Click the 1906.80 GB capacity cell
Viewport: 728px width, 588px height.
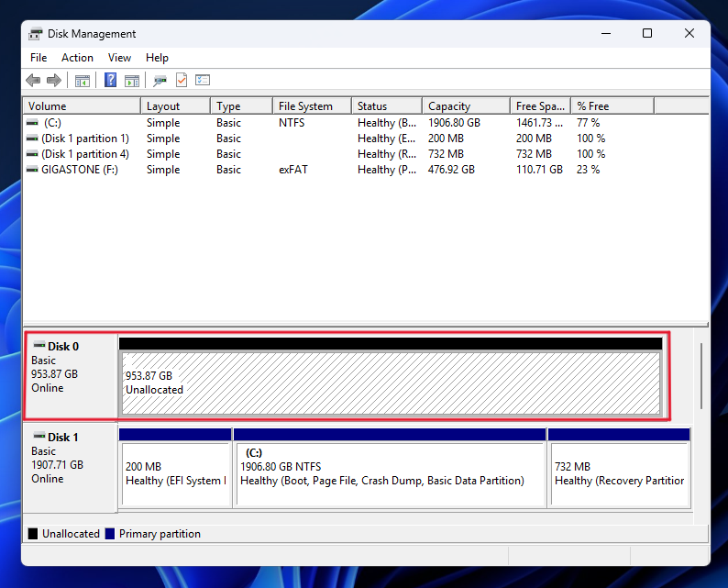pos(454,123)
